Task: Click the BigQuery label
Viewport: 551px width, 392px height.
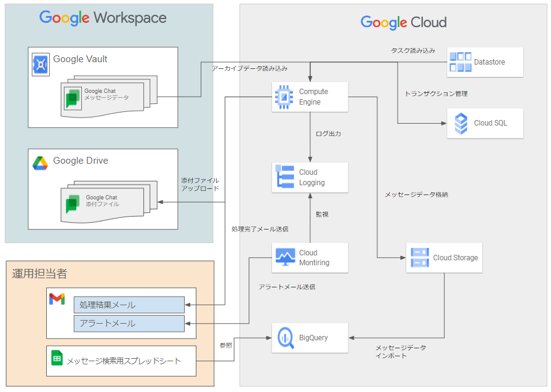Action: tap(313, 338)
